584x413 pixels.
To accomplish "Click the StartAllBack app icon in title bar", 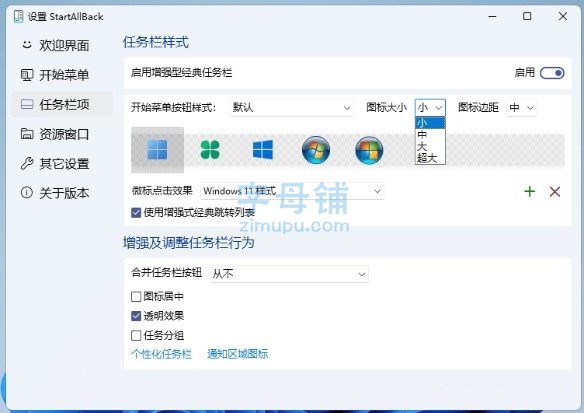I will pos(19,16).
